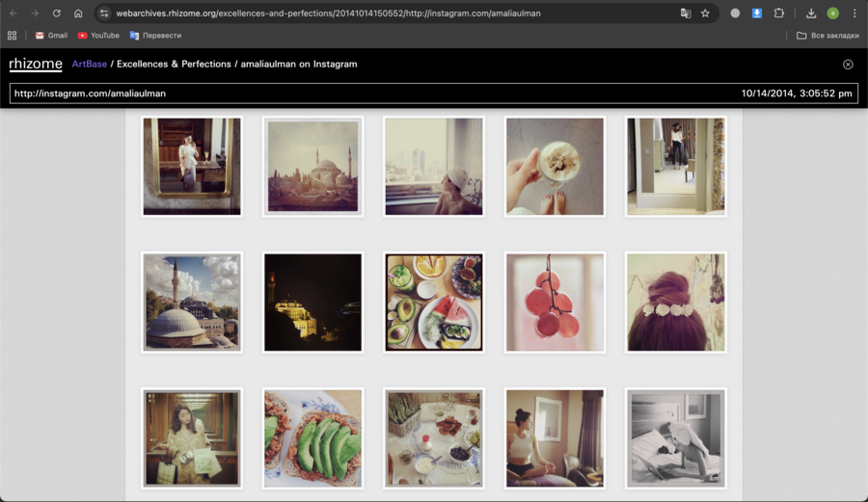
Task: Reload the current page
Action: (57, 13)
